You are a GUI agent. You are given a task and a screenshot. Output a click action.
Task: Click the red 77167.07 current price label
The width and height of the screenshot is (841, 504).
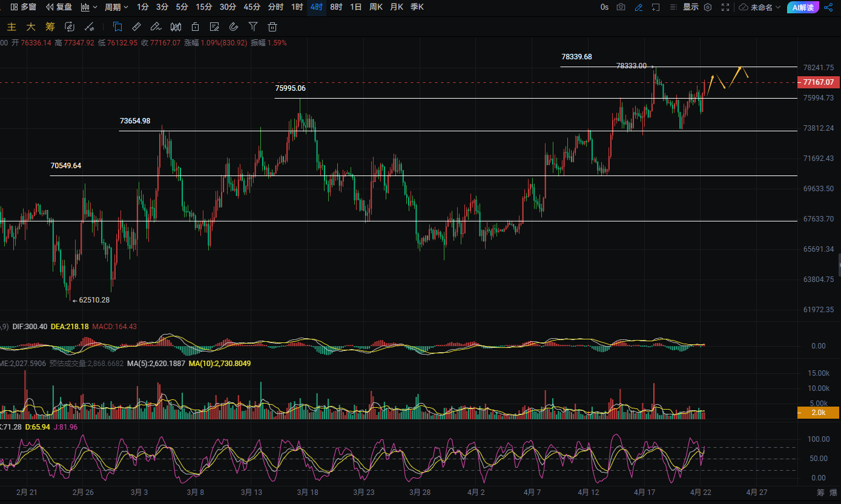(x=818, y=82)
